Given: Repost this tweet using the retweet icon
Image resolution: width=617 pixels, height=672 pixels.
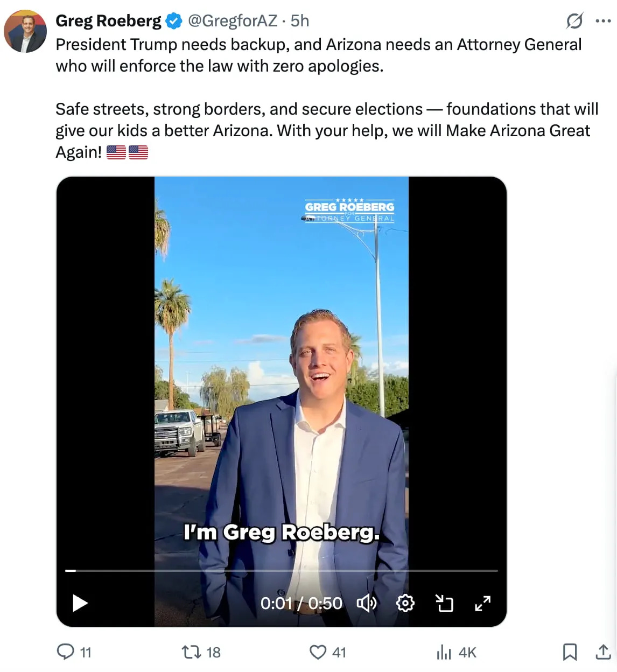Looking at the screenshot, I should (191, 652).
